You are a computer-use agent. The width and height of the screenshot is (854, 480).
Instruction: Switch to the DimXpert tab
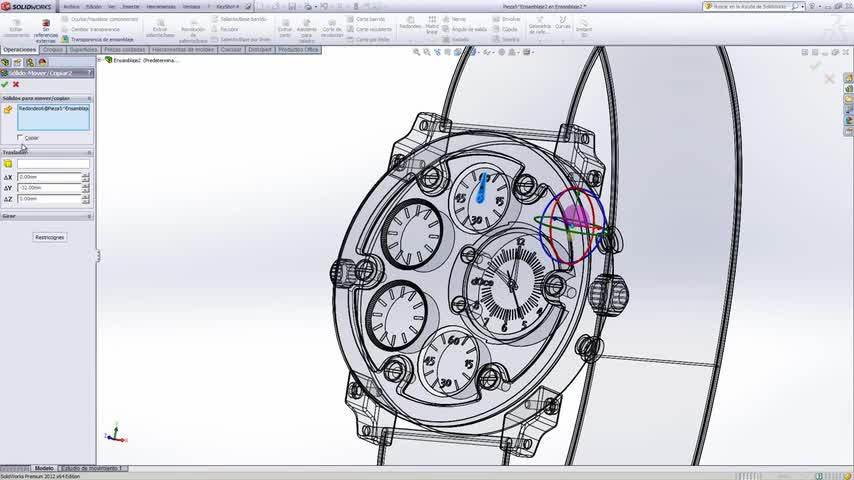[260, 50]
